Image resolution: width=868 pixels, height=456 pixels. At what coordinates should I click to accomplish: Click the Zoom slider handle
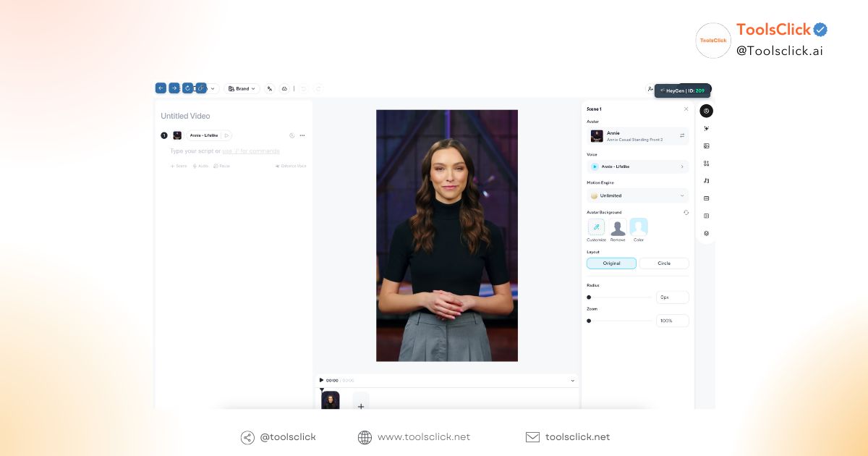pos(589,321)
